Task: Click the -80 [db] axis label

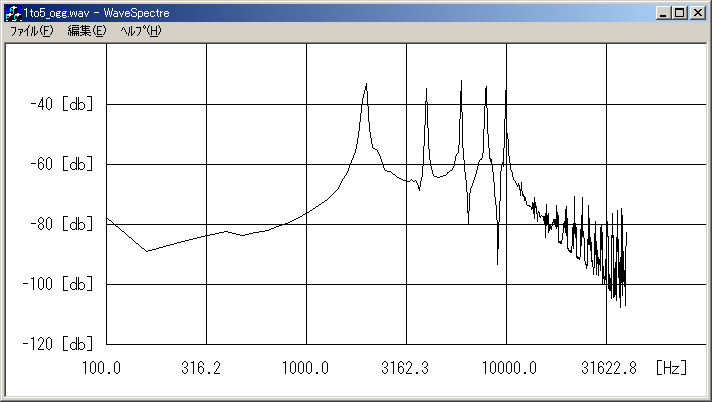Action: [61, 224]
